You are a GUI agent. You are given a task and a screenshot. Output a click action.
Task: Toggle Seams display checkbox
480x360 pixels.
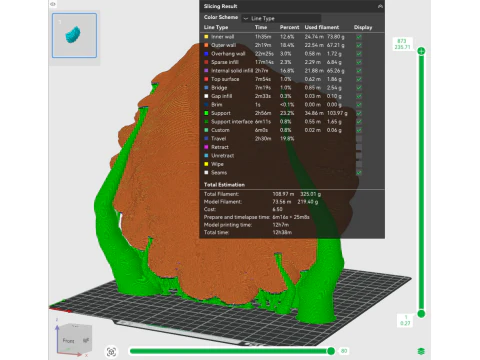click(x=359, y=173)
